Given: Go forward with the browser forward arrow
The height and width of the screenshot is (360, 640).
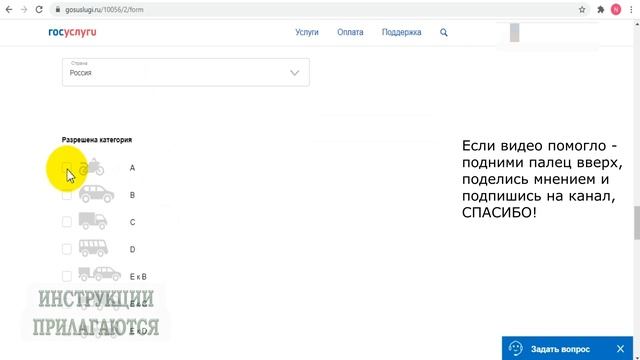Looking at the screenshot, I should pos(24,9).
